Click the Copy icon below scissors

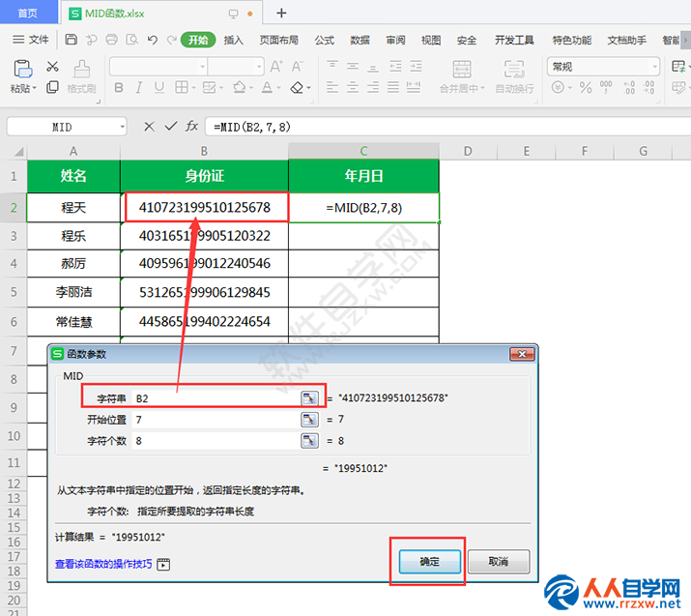pos(52,87)
